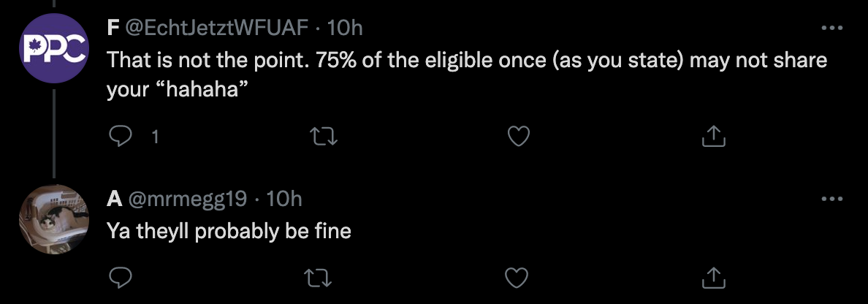The height and width of the screenshot is (304, 868).
Task: Click the display name F
Action: 113,28
